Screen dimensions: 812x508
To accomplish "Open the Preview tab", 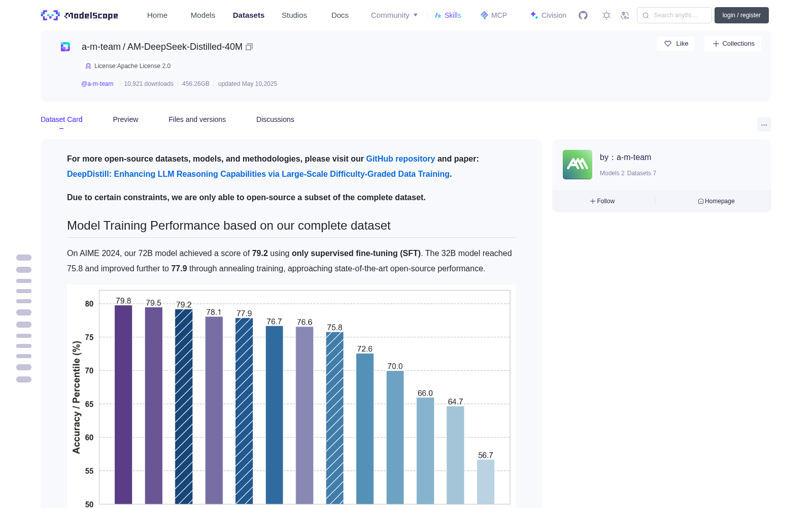I will 125,119.
